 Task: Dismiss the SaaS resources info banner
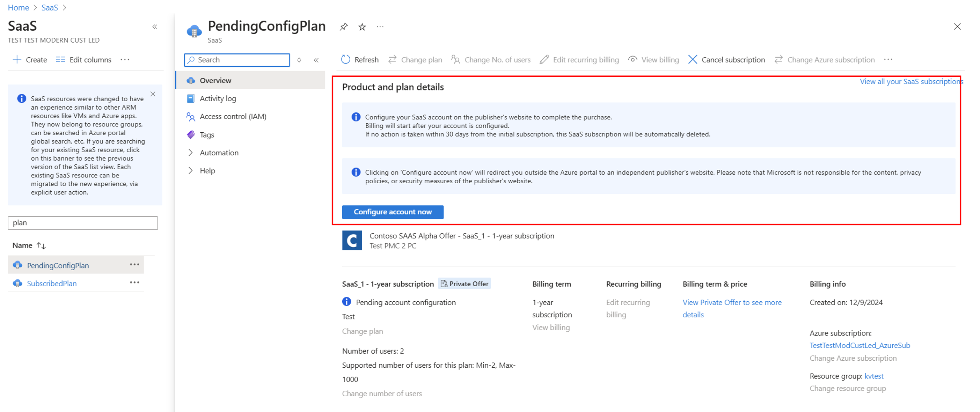[153, 94]
